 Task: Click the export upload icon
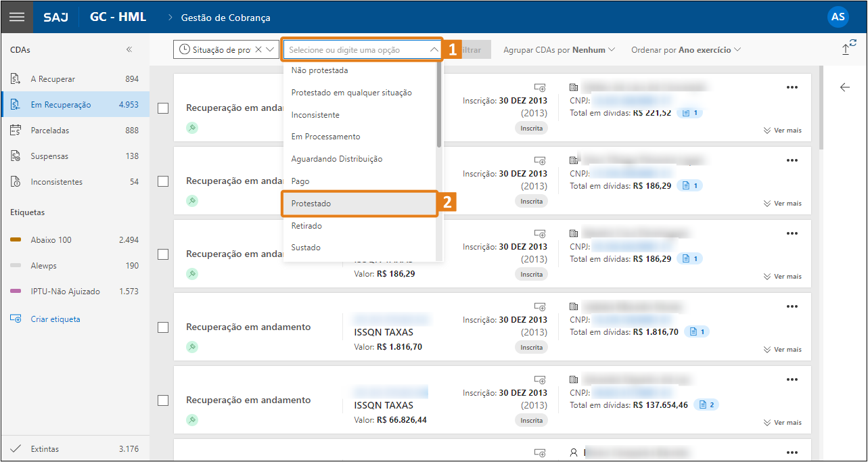[846, 49]
